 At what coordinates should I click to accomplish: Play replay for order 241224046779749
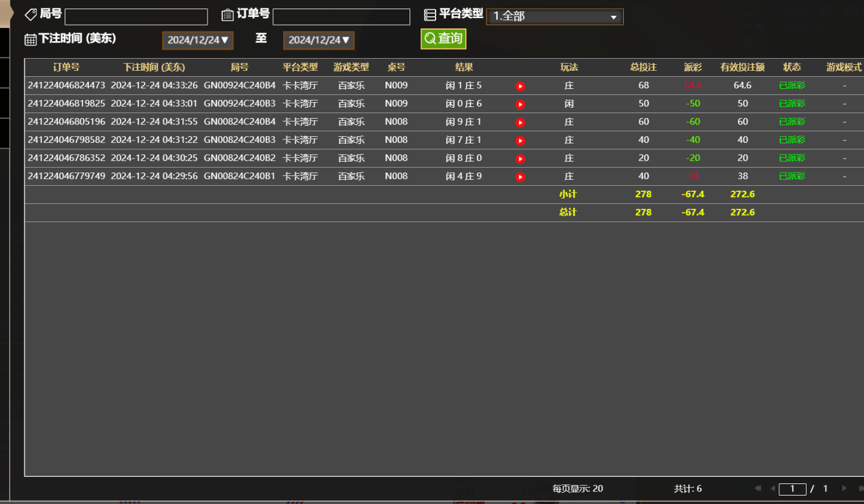tap(520, 176)
